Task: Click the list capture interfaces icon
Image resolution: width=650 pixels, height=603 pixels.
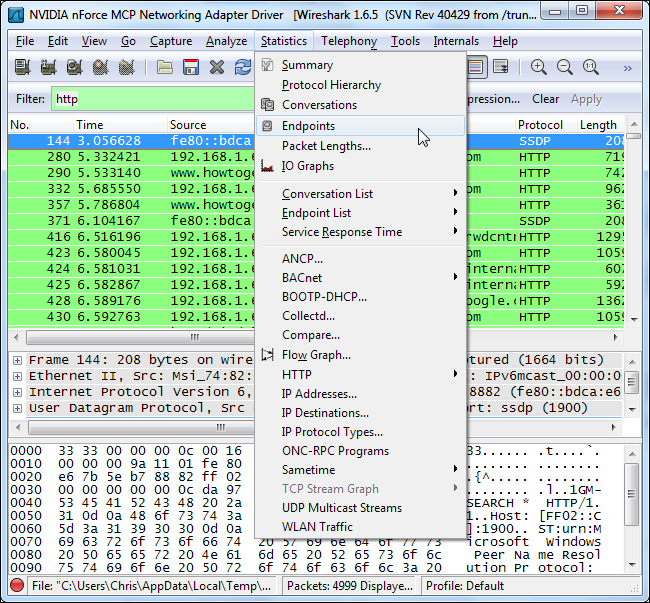Action: tap(22, 68)
